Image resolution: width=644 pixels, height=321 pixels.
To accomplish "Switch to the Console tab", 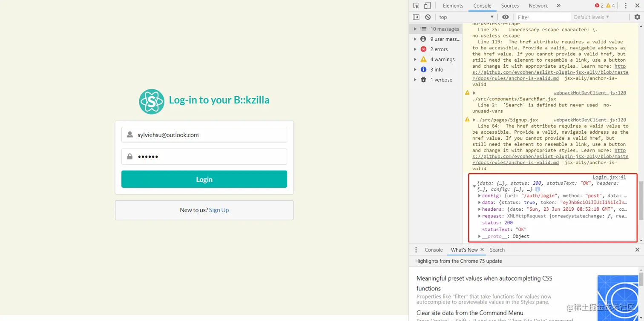I will click(482, 6).
